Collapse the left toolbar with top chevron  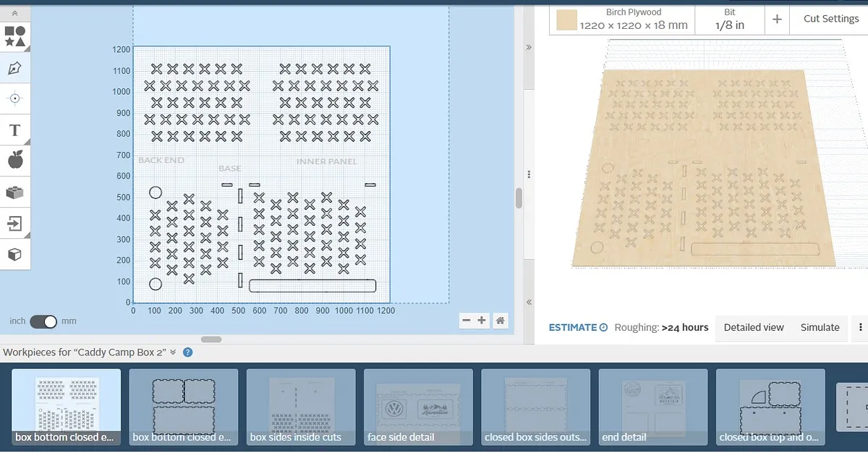pyautogui.click(x=15, y=14)
